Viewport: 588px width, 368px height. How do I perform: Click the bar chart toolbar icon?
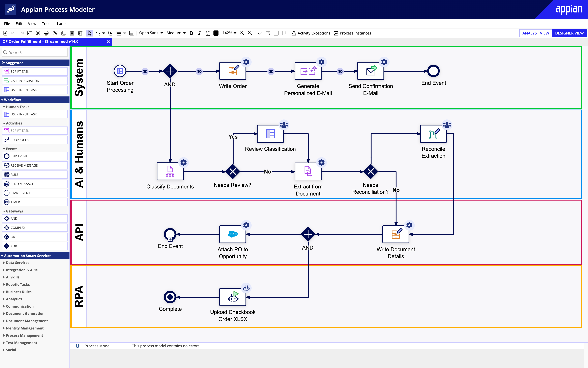click(284, 33)
